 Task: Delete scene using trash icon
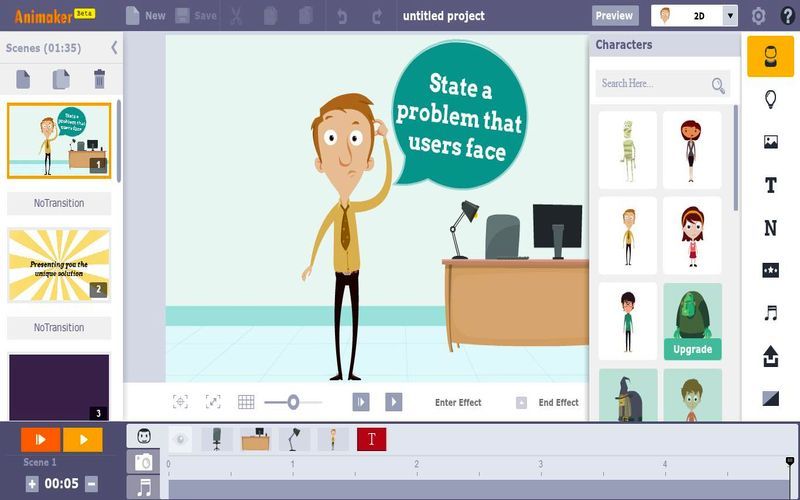tap(99, 79)
